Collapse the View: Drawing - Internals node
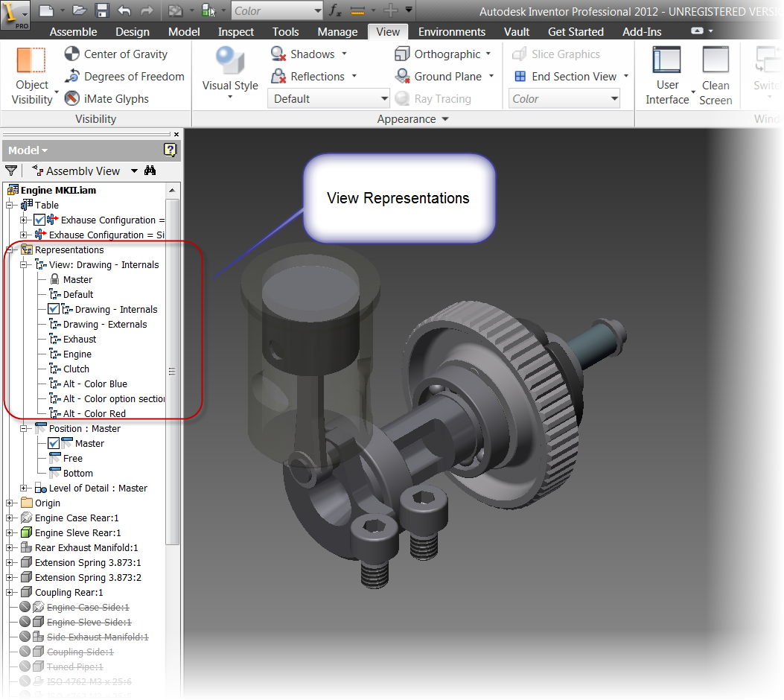784x700 pixels. [x=24, y=265]
